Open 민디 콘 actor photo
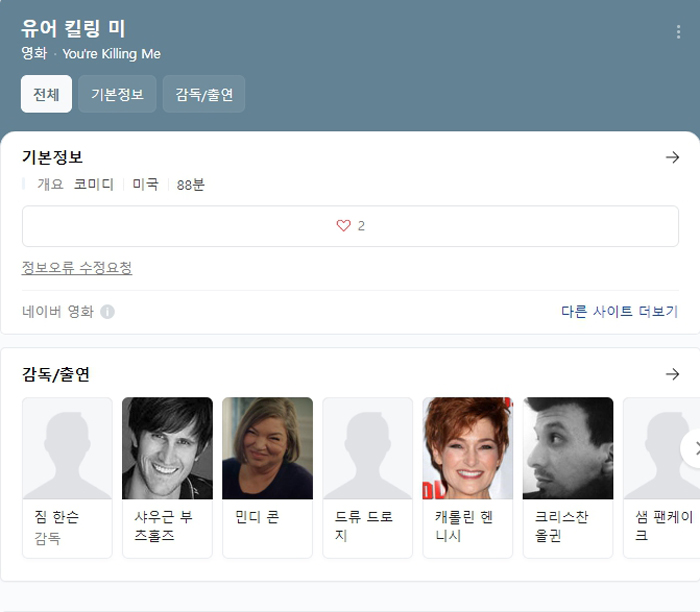 click(x=267, y=449)
